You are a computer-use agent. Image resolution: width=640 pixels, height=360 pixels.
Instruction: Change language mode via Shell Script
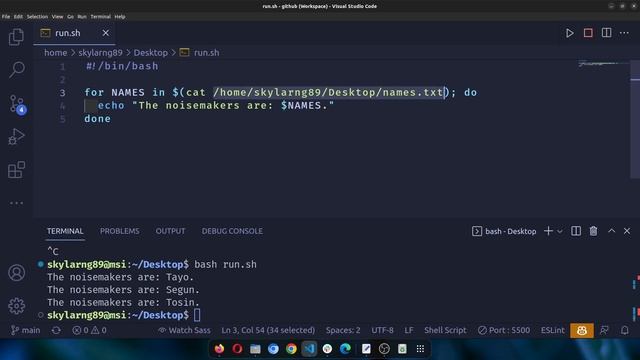pyautogui.click(x=445, y=330)
